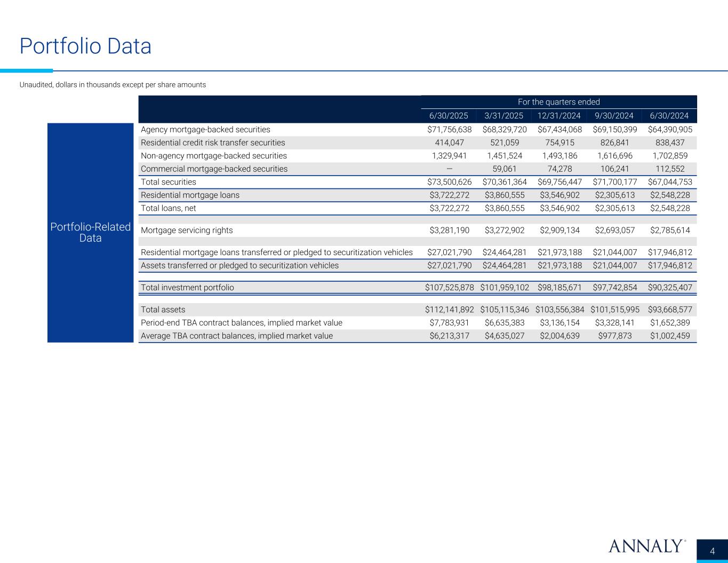Select the Total investment portfolio row label
728x563 pixels.
coord(187,288)
